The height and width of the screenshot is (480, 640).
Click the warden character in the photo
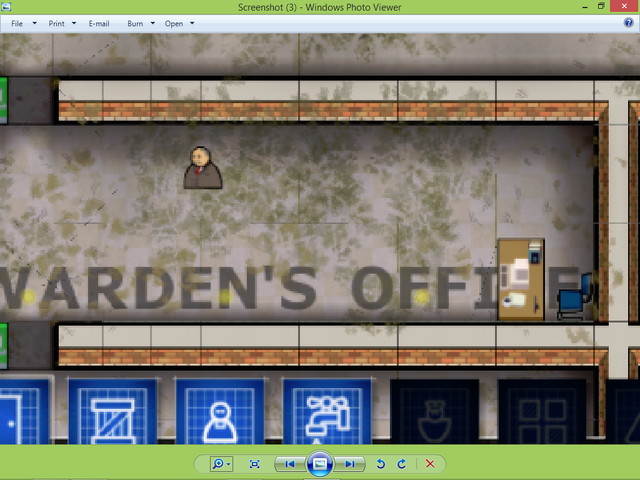point(203,168)
